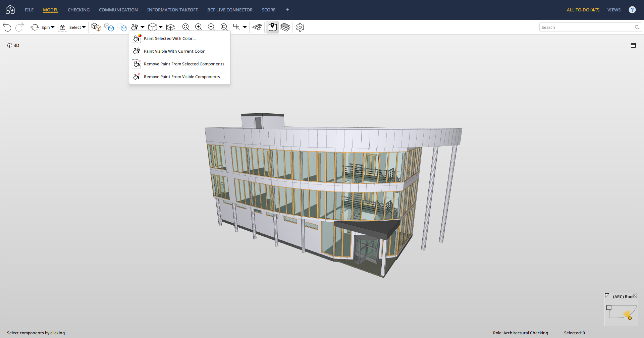
Task: Open the Spin mode dropdown arrow
Action: pos(53,27)
